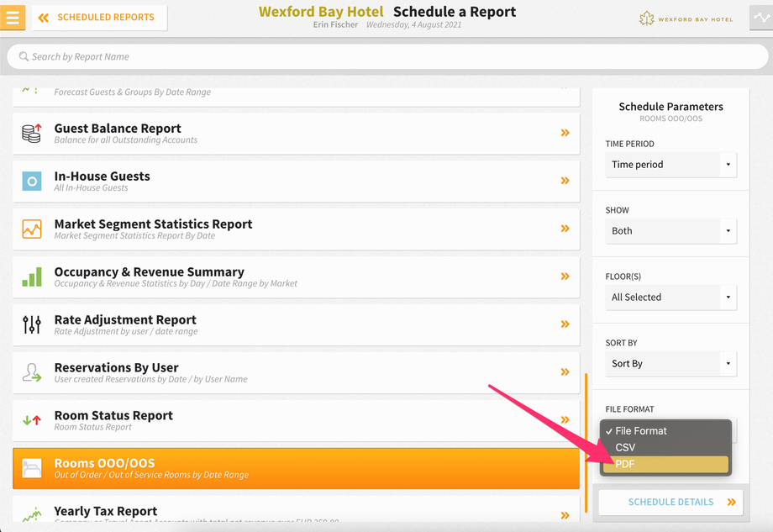Open the Time period dropdown
This screenshot has height=532, width=773.
(x=671, y=165)
